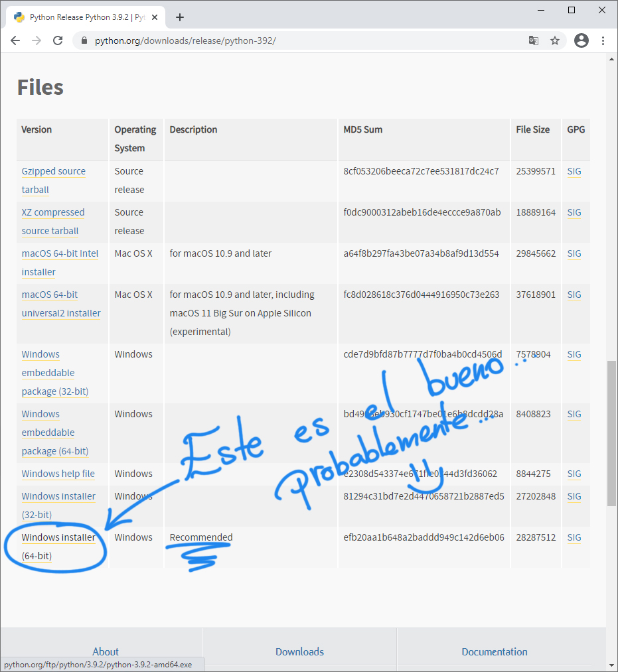Screen dimensions: 618x672
Task: Select the Python Release Python 3.9.2 tab
Action: (86, 17)
